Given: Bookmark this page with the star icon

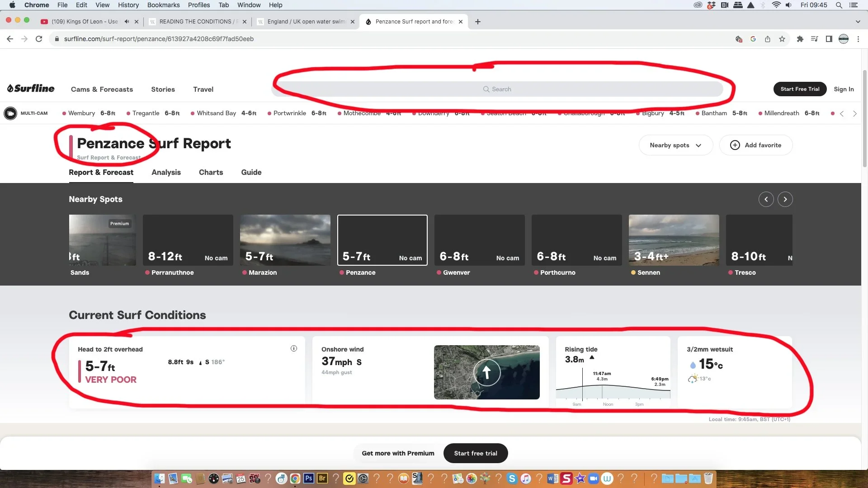Looking at the screenshot, I should point(782,39).
